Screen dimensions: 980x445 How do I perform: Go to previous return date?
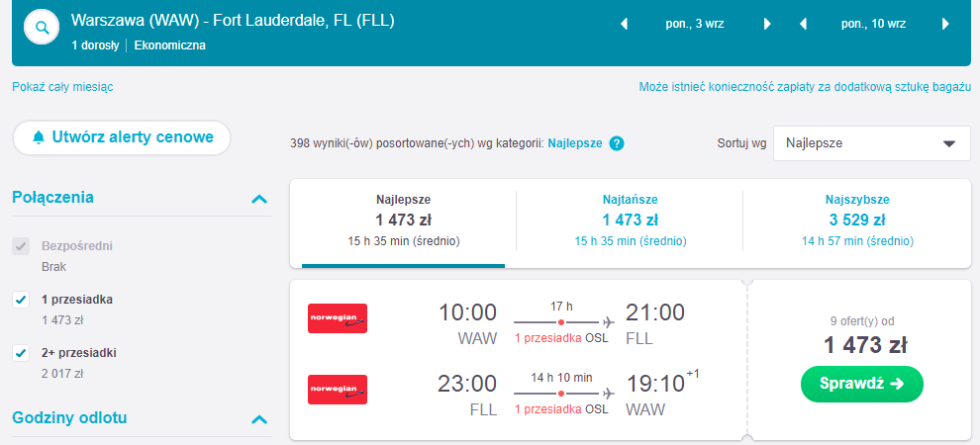tap(803, 25)
